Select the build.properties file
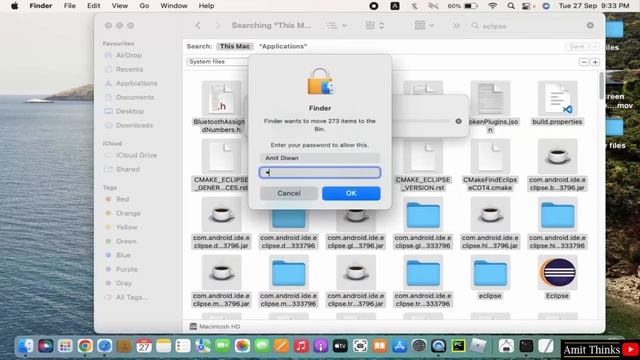 tap(558, 98)
